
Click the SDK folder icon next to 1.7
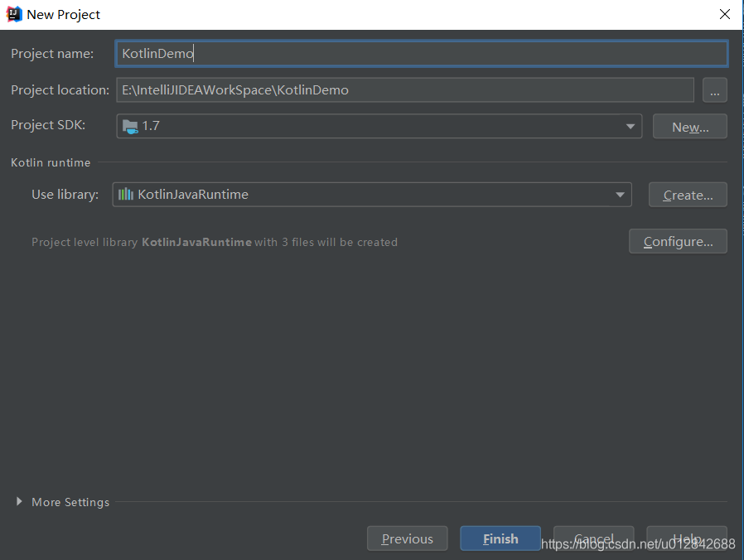[130, 126]
